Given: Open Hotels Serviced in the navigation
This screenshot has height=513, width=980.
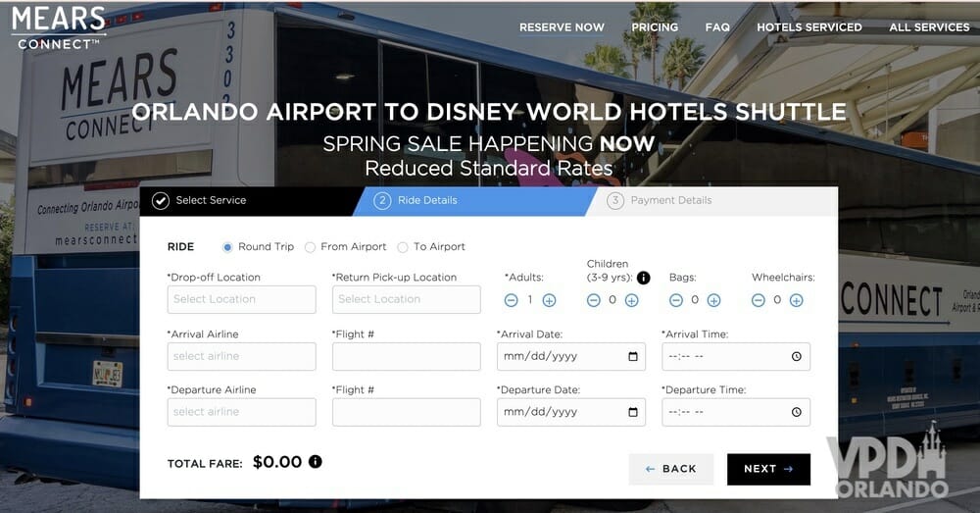Looking at the screenshot, I should click(x=809, y=27).
